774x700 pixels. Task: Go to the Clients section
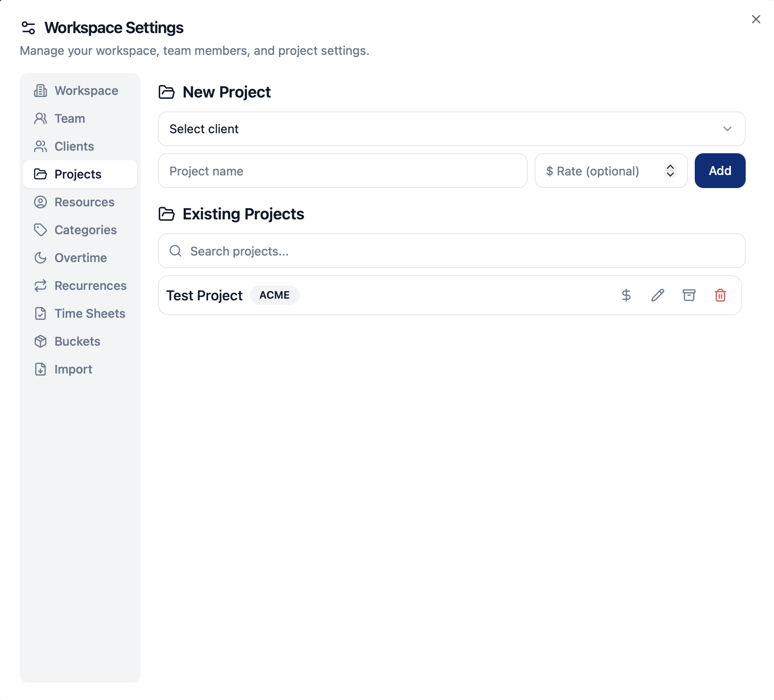coord(80,146)
